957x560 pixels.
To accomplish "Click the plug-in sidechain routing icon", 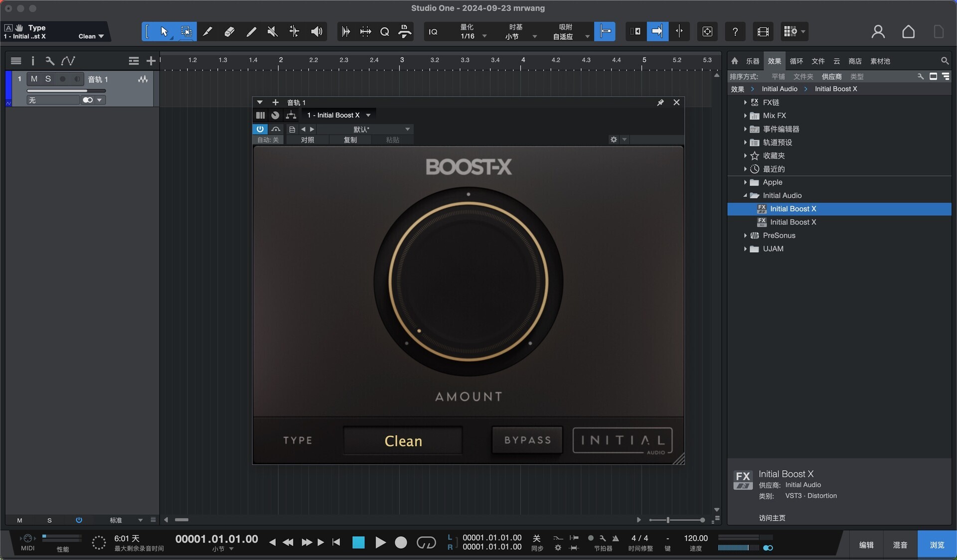I will pos(291,115).
